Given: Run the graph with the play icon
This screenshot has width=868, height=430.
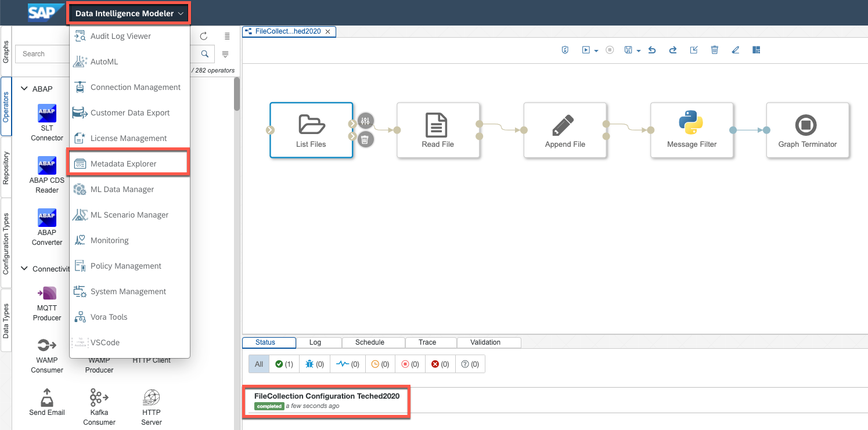Looking at the screenshot, I should coord(586,50).
